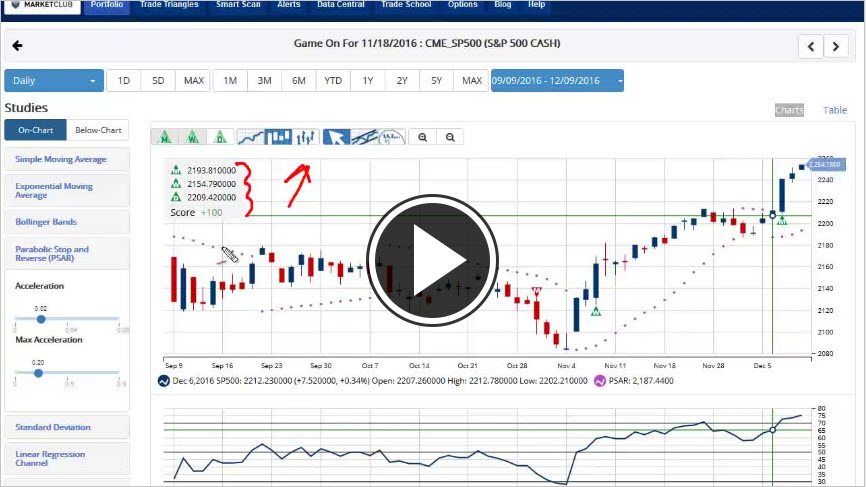Open Options menu

(462, 5)
